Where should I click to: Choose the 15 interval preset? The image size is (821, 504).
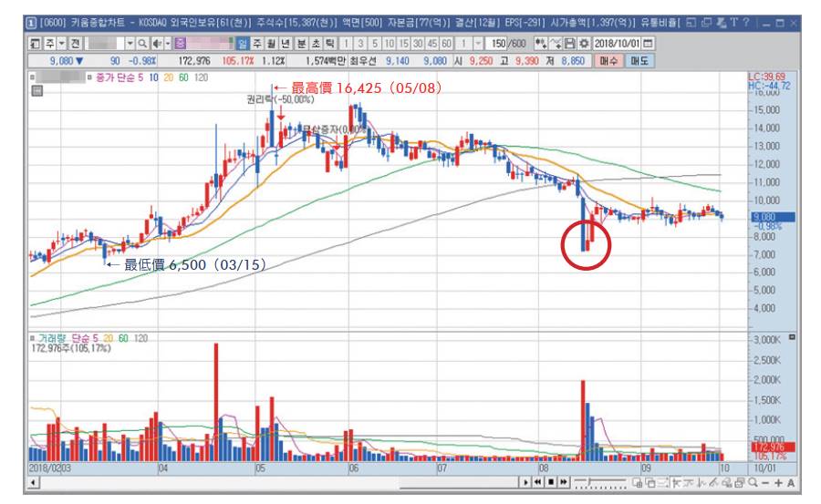[404, 44]
